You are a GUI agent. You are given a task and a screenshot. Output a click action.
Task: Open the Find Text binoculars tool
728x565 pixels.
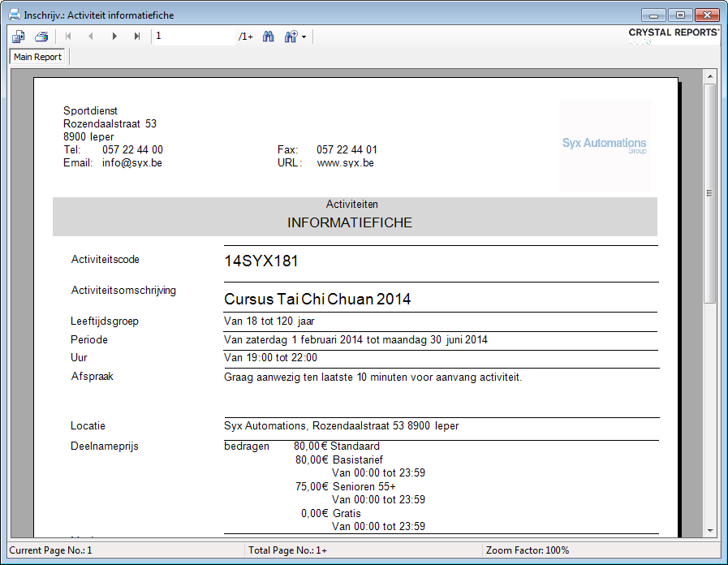click(269, 37)
